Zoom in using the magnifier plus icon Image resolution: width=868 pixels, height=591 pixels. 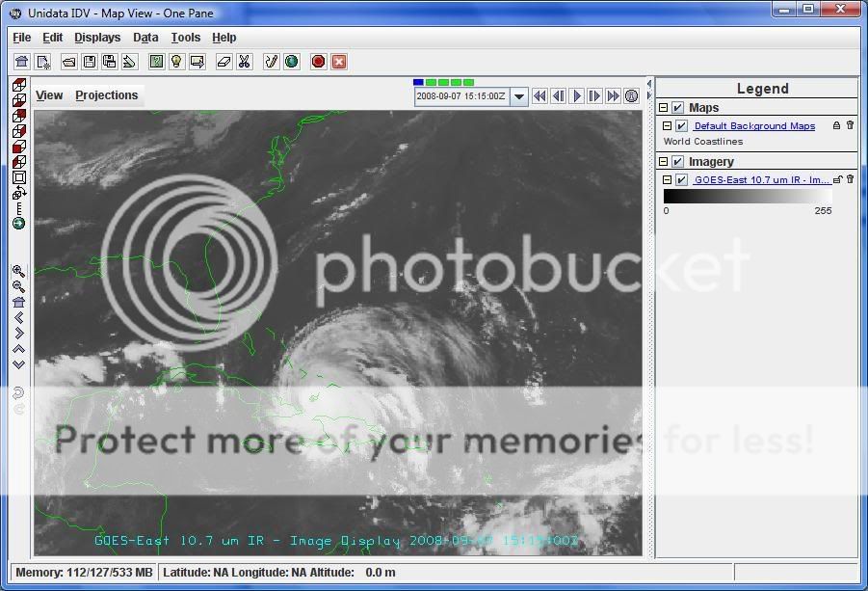point(18,272)
